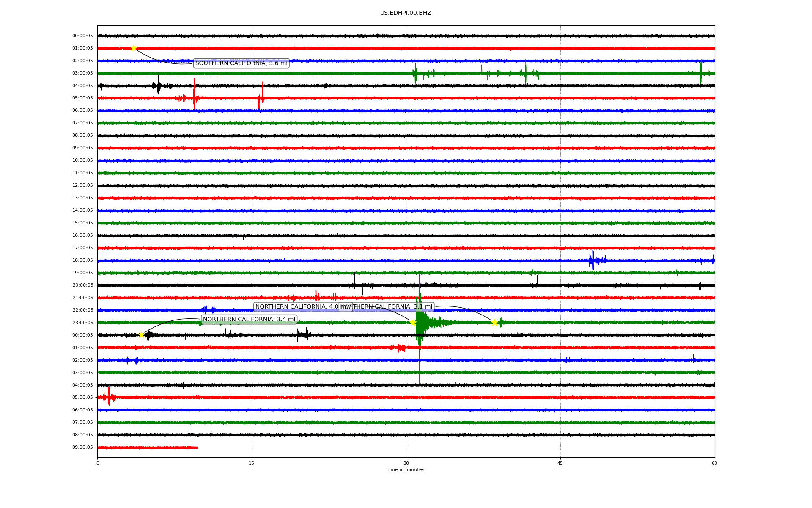
Task: Click the star marker for the 3.1 ml event
Action: click(494, 323)
